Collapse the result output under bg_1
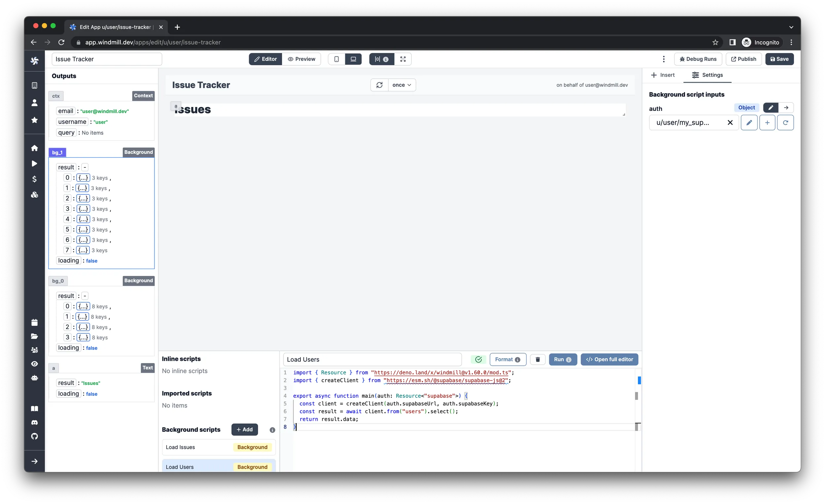825x504 pixels. click(84, 167)
